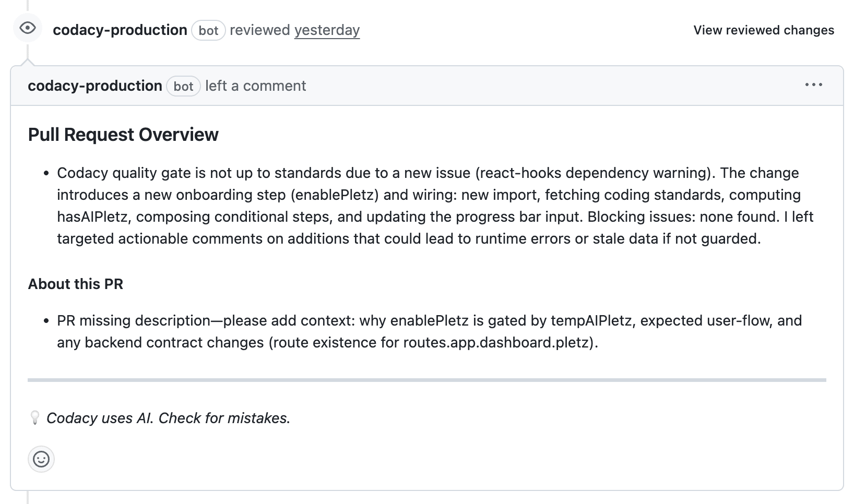Viewport: 854px width, 504px height.
Task: Toggle a thumbs-up reaction via the emoji picker
Action: tap(40, 460)
